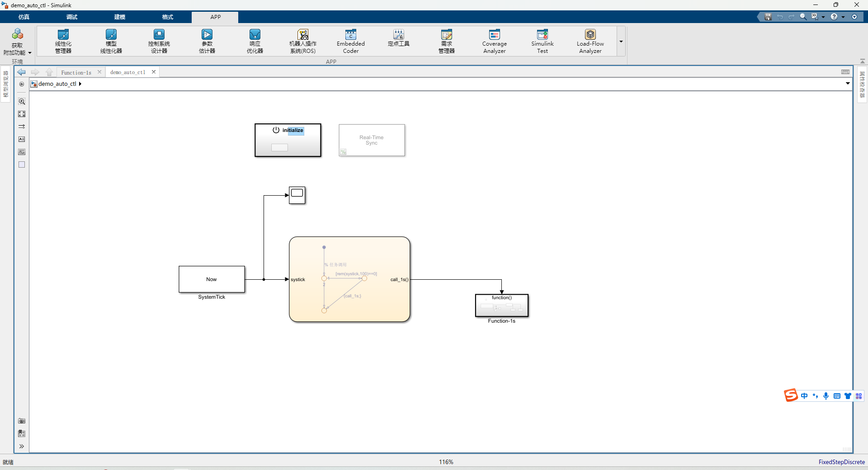The image size is (868, 470).
Task: Open the 获取附加功能 dropdown arrow
Action: point(30,53)
